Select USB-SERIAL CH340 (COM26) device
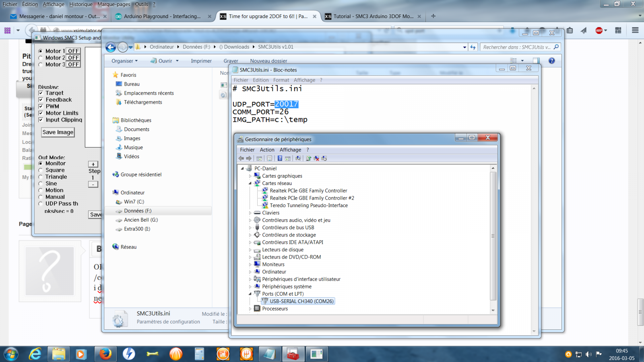 pyautogui.click(x=301, y=301)
